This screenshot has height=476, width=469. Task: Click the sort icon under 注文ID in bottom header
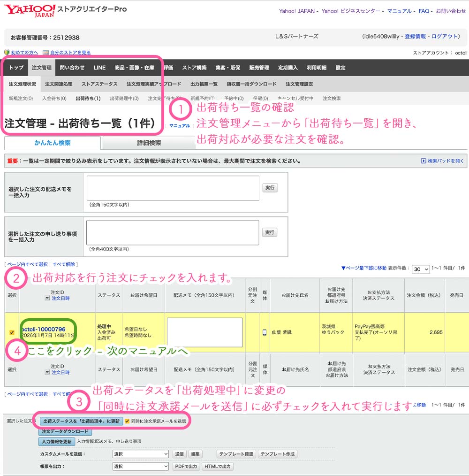click(x=47, y=372)
